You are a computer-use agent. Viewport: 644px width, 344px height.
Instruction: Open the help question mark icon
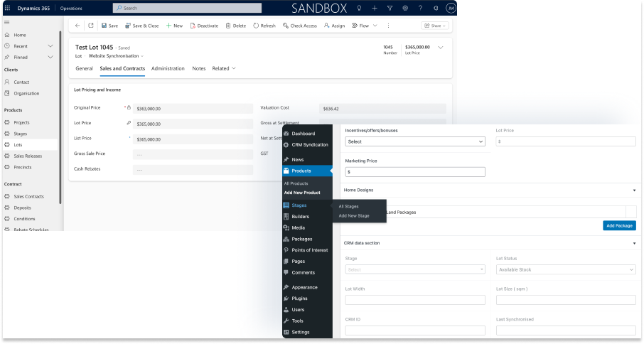(420, 8)
